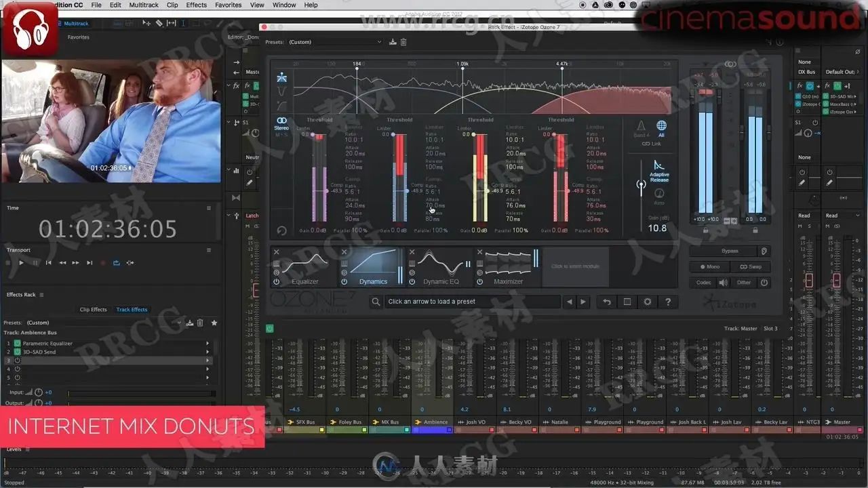Image resolution: width=868 pixels, height=488 pixels.
Task: Toggle power of the Maximizer module
Action: click(479, 281)
